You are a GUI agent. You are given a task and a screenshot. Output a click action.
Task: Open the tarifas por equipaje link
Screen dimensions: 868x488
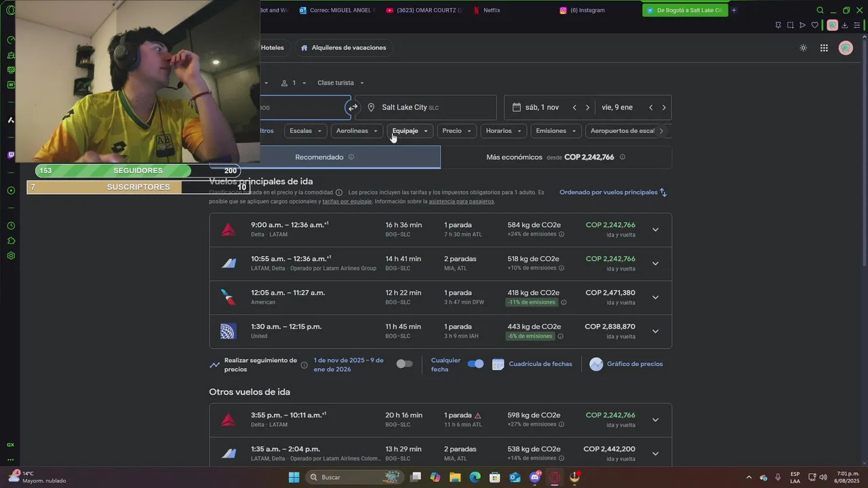tap(347, 201)
